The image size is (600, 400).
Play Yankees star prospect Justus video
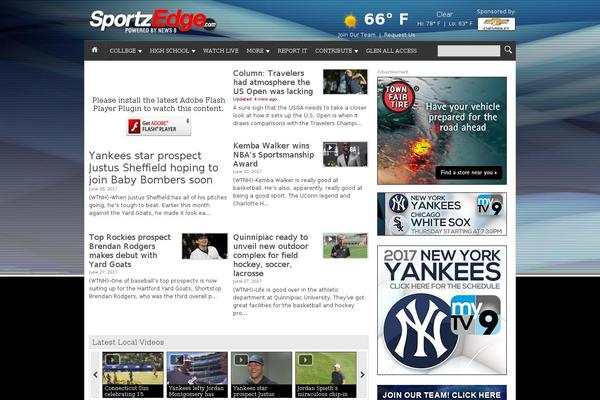[261, 375]
